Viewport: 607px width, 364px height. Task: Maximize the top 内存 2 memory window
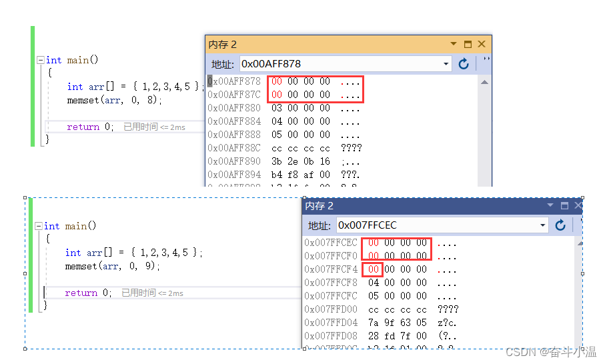468,44
